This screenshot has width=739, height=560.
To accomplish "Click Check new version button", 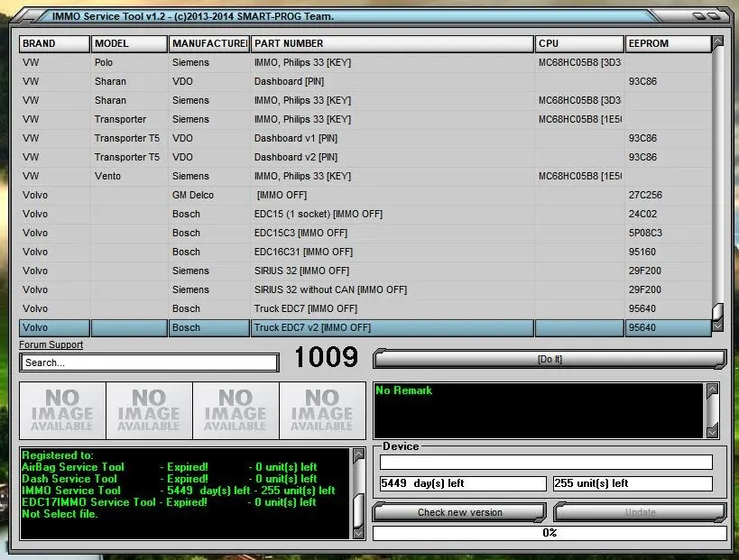I will tap(459, 512).
